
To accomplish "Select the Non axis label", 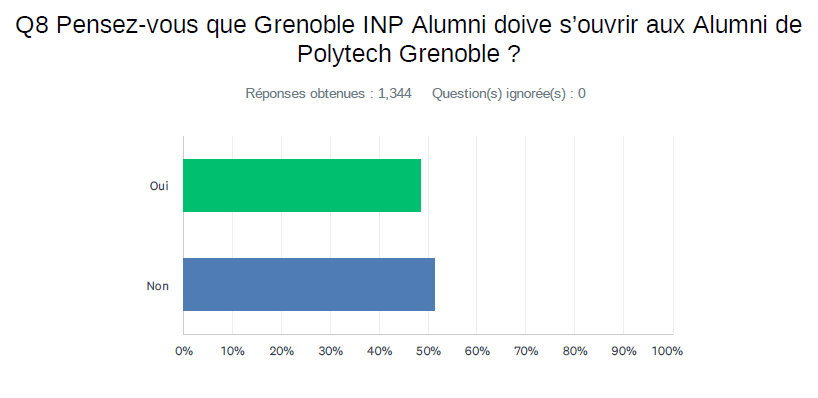I will 158,286.
